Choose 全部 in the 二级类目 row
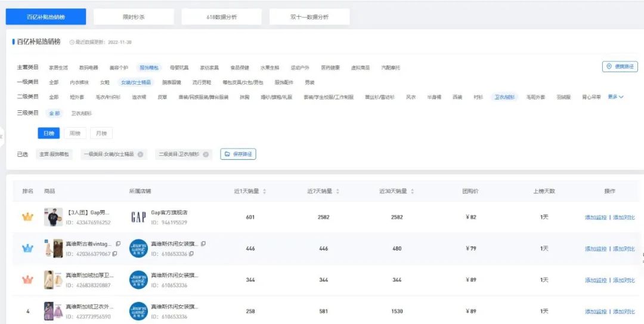 click(x=54, y=97)
